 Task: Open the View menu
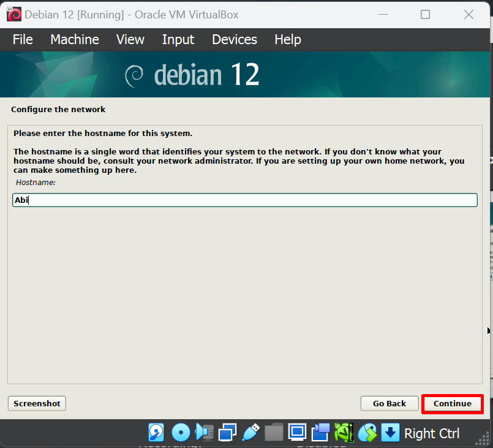click(130, 40)
